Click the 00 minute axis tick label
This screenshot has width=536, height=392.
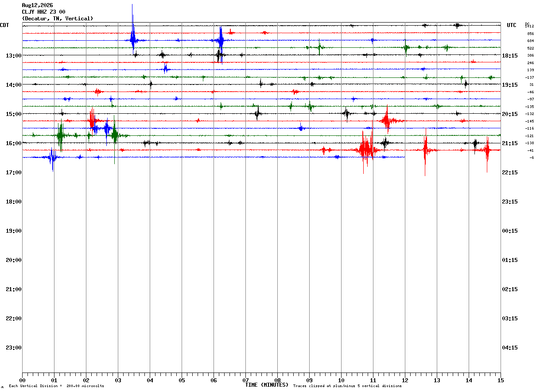pyautogui.click(x=22, y=380)
